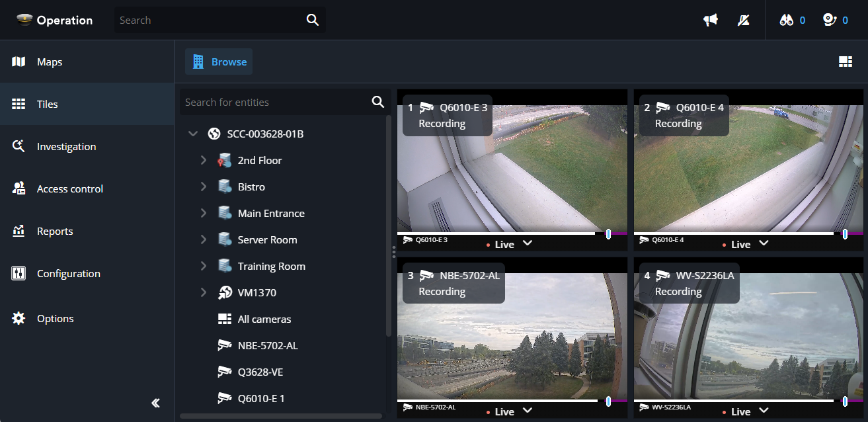Click the Operation logo icon

click(24, 20)
